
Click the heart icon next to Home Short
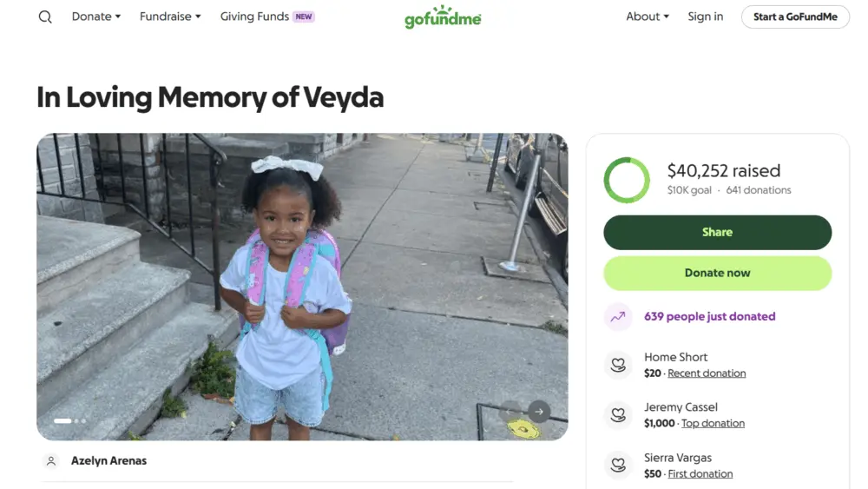point(618,366)
